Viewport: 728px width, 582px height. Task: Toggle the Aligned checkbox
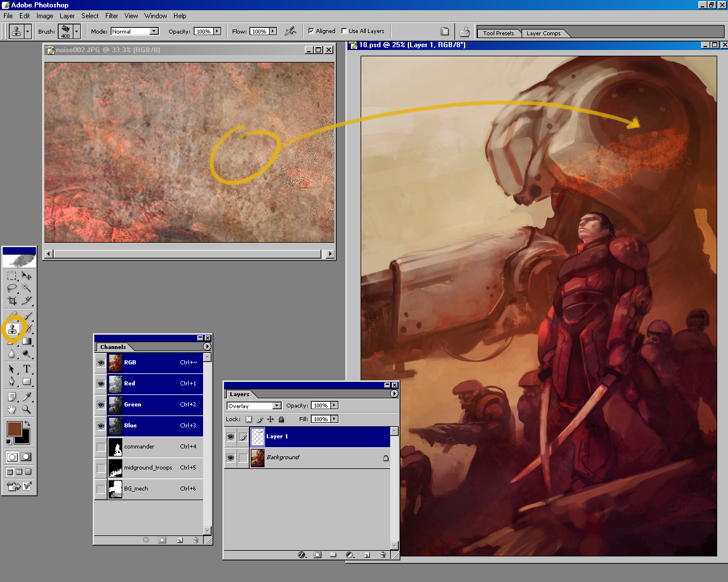click(x=311, y=31)
